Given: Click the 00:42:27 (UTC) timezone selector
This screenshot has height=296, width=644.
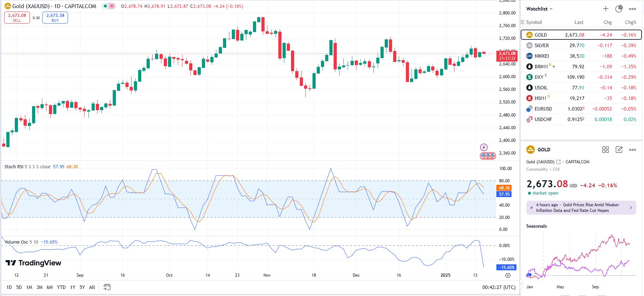Looking at the screenshot, I should coord(499,287).
